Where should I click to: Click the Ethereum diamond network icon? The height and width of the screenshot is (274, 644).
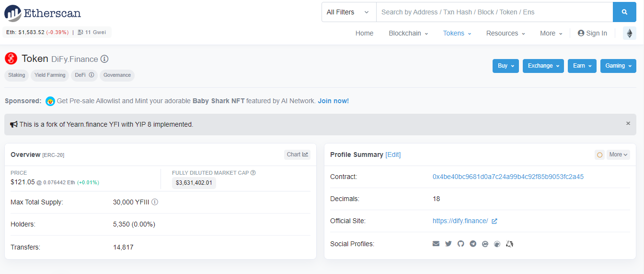(629, 33)
